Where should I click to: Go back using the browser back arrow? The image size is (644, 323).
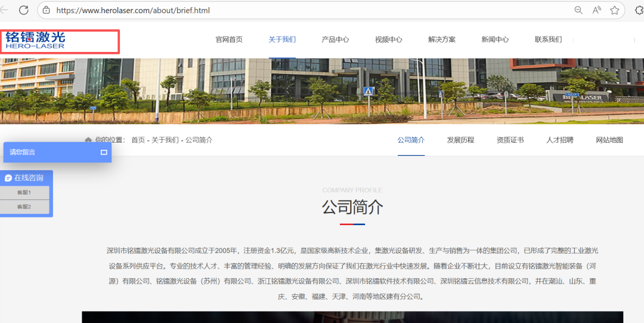tap(4, 10)
